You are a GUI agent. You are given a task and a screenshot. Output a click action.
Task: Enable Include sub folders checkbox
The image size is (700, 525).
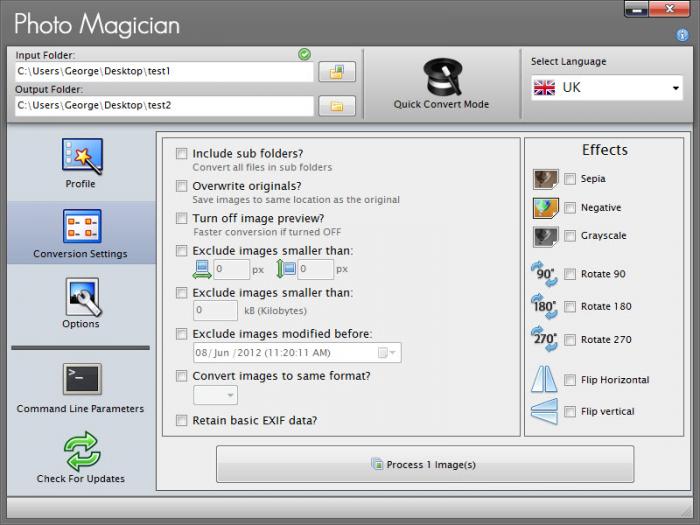click(181, 154)
